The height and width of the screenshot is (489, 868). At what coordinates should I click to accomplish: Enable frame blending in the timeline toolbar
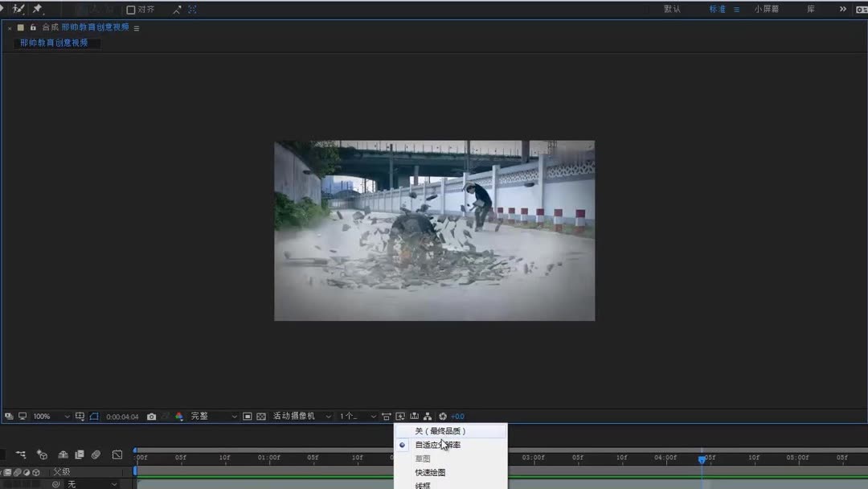click(x=80, y=455)
